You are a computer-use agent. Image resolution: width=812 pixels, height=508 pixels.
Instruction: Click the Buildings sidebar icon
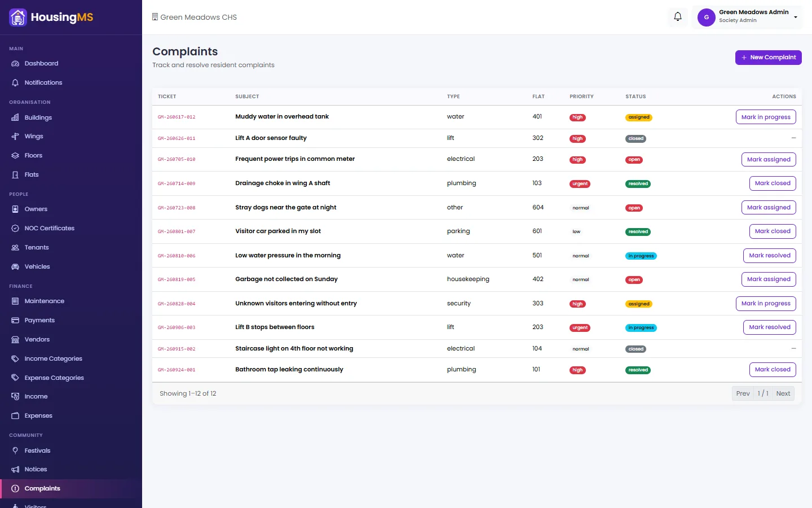pos(15,118)
